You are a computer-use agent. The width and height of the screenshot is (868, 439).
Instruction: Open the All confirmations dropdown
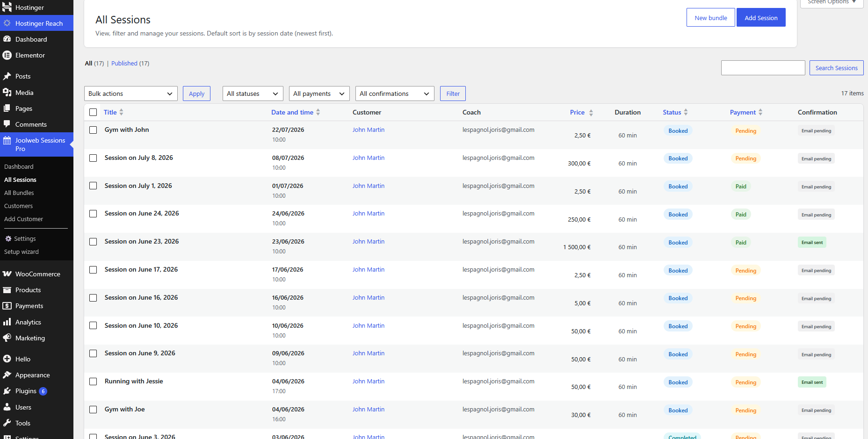395,94
